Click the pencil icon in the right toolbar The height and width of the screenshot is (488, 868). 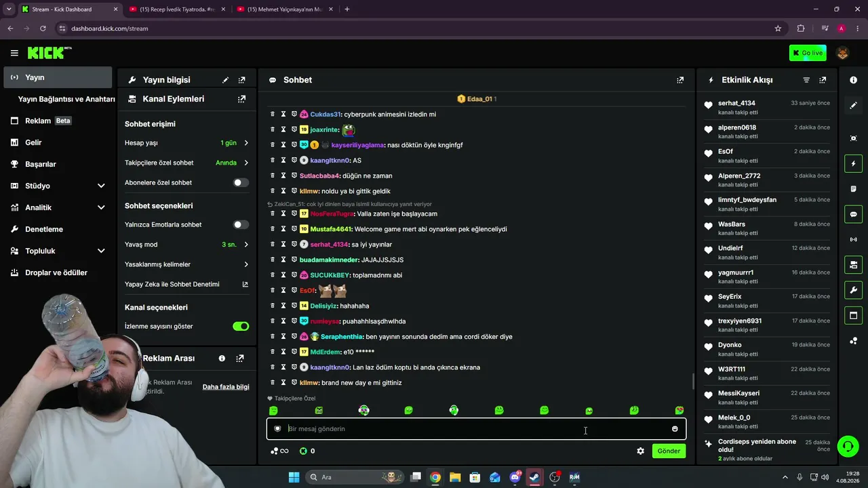point(853,105)
